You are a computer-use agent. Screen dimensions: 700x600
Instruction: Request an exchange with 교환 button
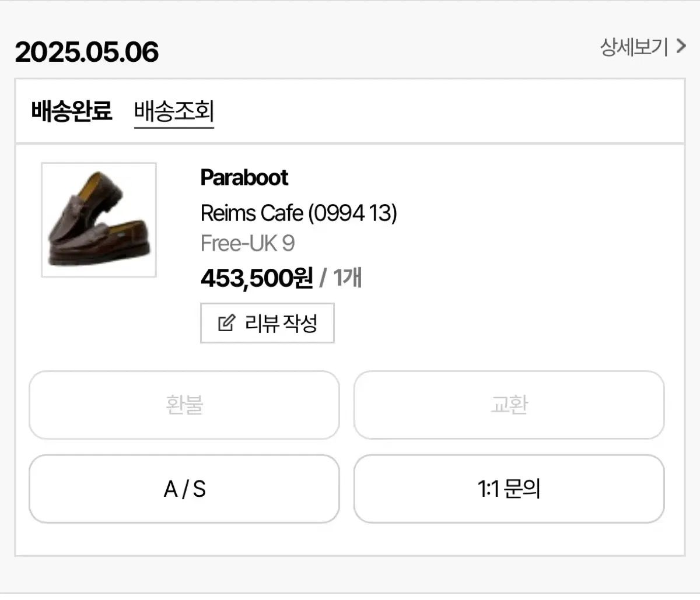coord(509,405)
